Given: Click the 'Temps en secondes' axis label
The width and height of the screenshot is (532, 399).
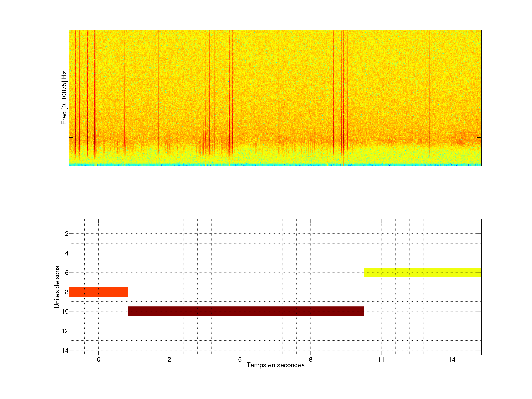Looking at the screenshot, I should [x=275, y=365].
